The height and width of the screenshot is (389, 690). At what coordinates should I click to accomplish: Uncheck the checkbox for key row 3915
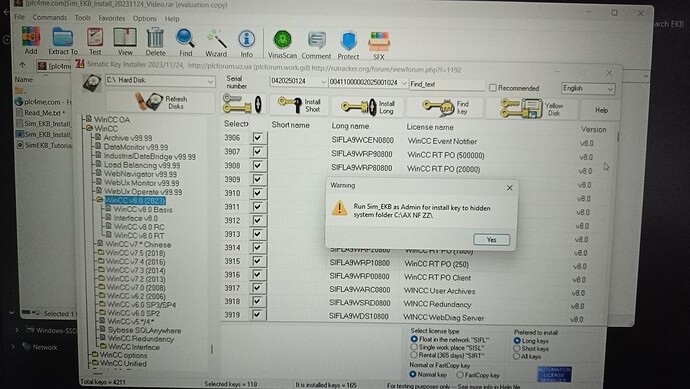(x=257, y=261)
